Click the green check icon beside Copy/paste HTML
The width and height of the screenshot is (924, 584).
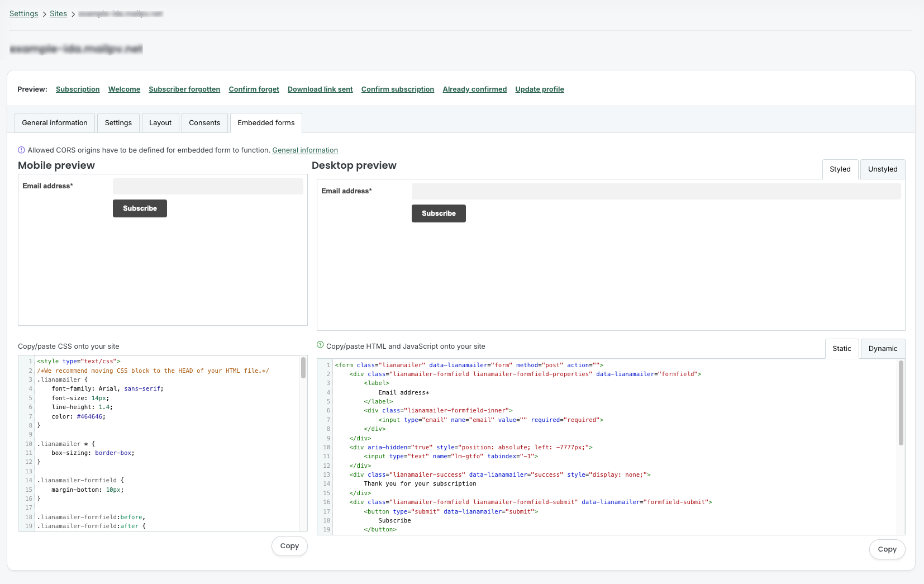(320, 345)
